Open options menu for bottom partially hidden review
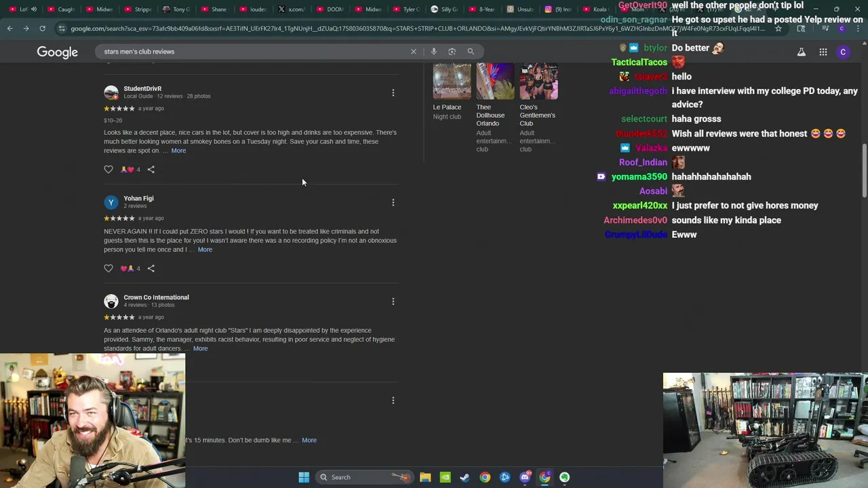The height and width of the screenshot is (488, 868). coord(393,401)
